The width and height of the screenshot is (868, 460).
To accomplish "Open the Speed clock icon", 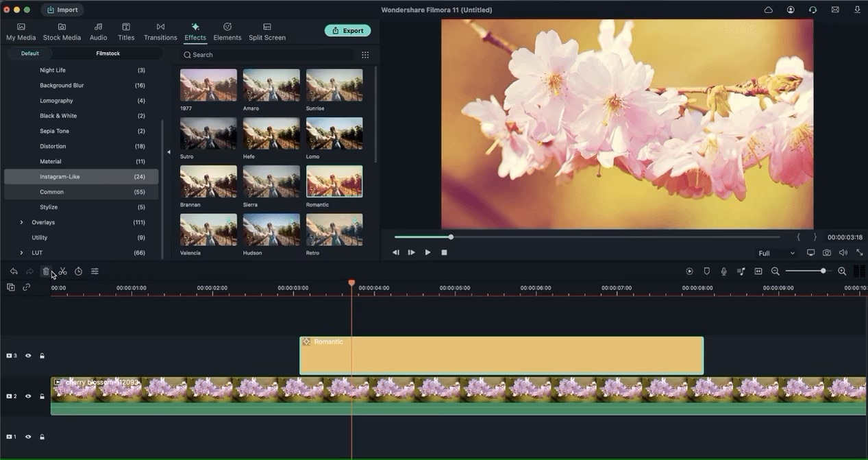I will tap(78, 271).
